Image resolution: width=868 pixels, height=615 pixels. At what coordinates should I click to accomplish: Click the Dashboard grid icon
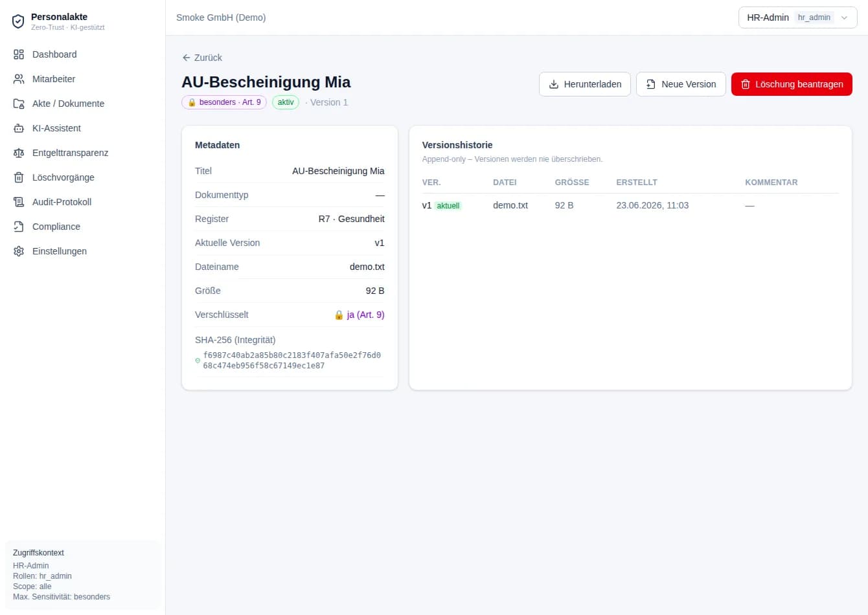[19, 54]
